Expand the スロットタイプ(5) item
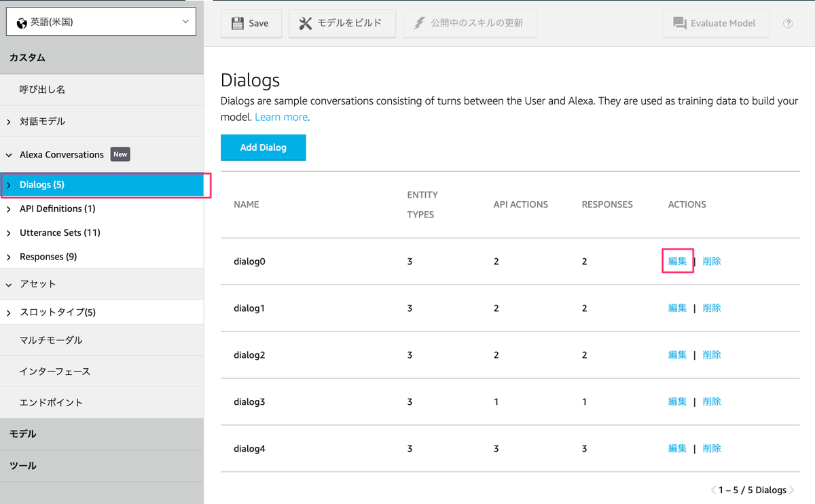 point(10,312)
